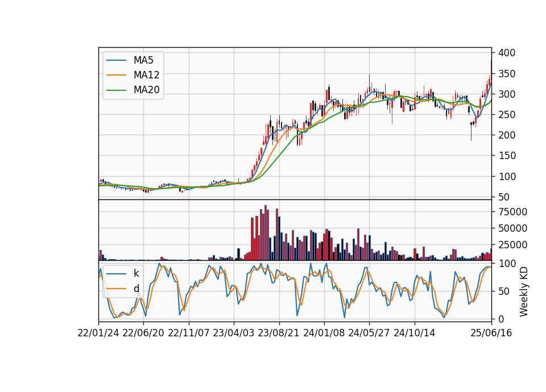This screenshot has width=546, height=392.
Task: Click the 350 price axis label
Action: [x=507, y=74]
